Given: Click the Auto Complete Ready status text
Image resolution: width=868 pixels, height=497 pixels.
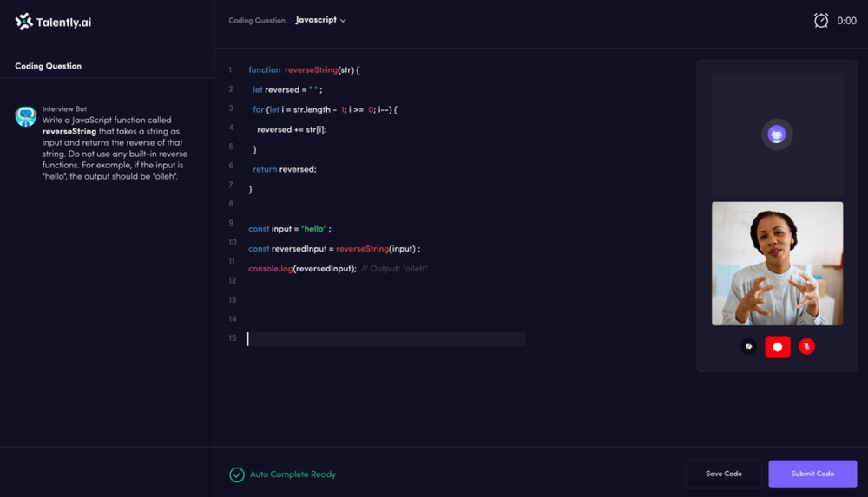Looking at the screenshot, I should [x=293, y=474].
